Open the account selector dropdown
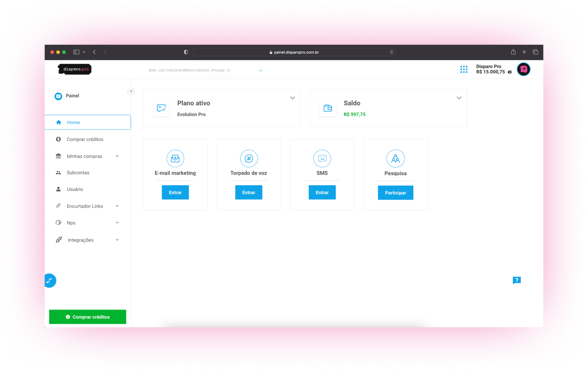This screenshot has height=372, width=588. tap(260, 70)
